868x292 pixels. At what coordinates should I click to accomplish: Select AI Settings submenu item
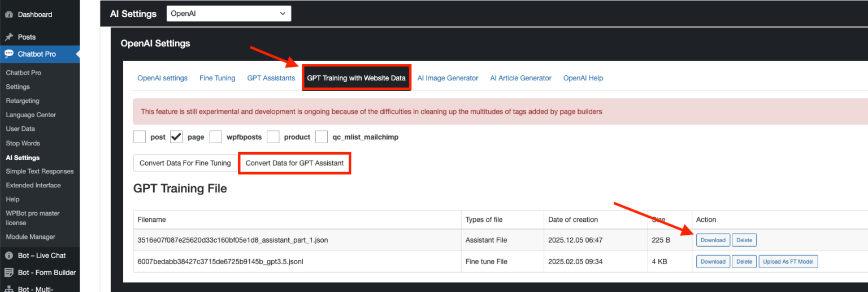tap(23, 158)
